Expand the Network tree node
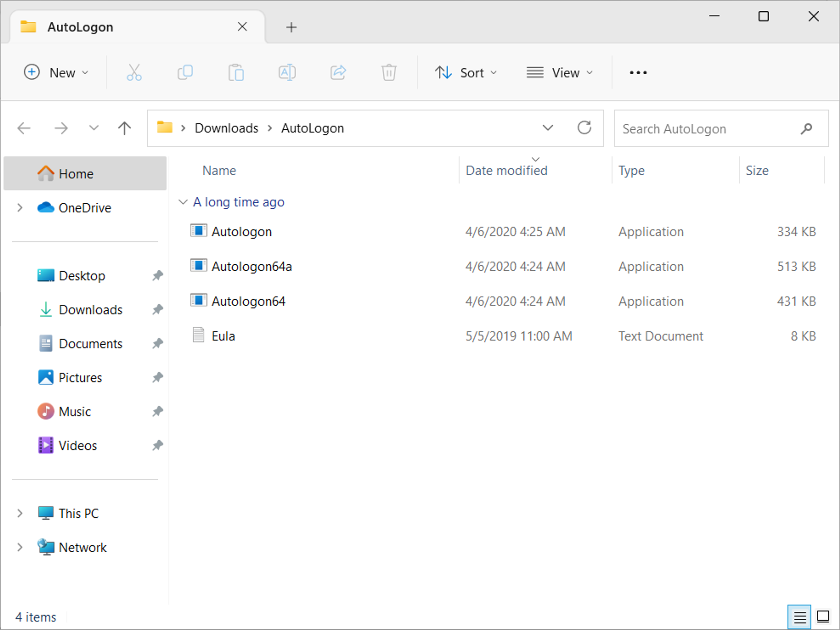Image resolution: width=840 pixels, height=630 pixels. [x=20, y=547]
